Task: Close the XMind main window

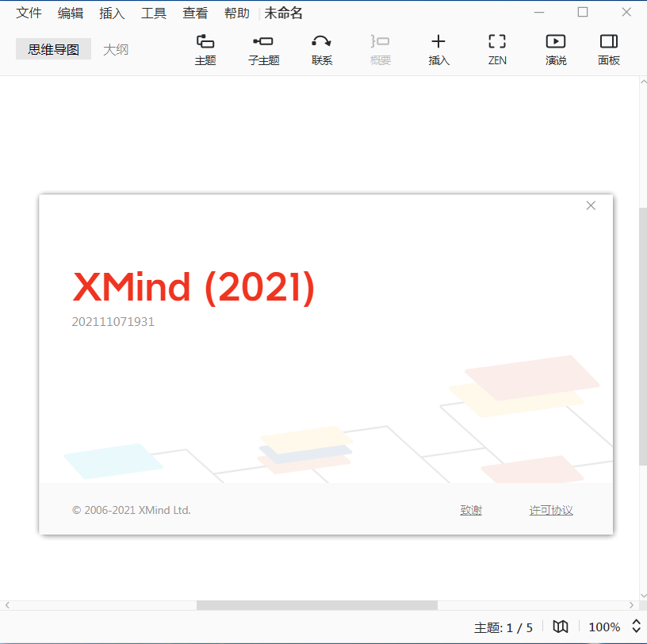Action: (x=626, y=13)
